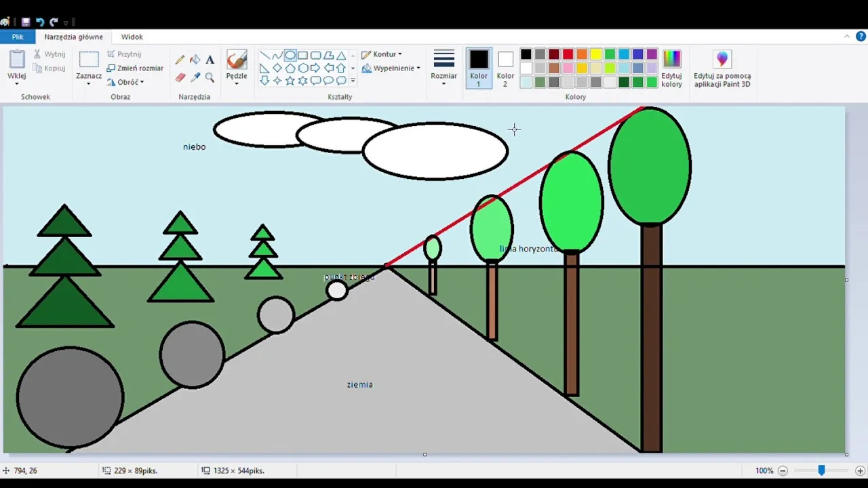Open Customize Quick Access Toolbar arrow
This screenshot has height=488, width=868.
(x=66, y=22)
